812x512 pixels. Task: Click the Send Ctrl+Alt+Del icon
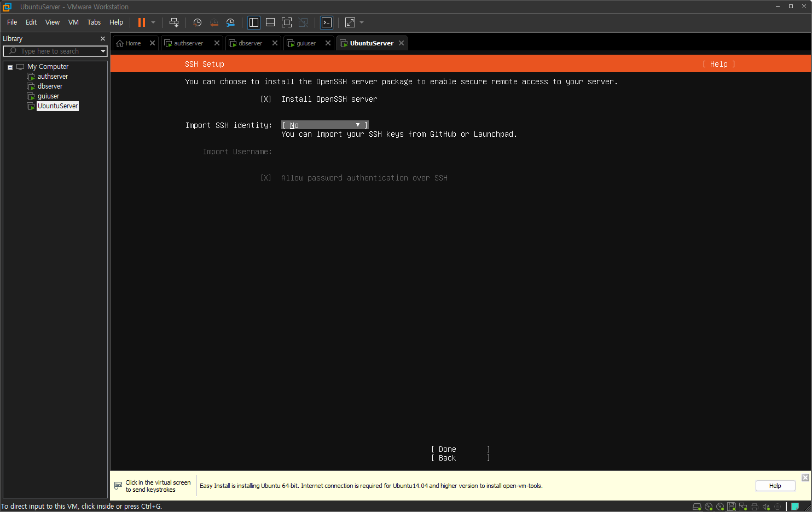(174, 22)
